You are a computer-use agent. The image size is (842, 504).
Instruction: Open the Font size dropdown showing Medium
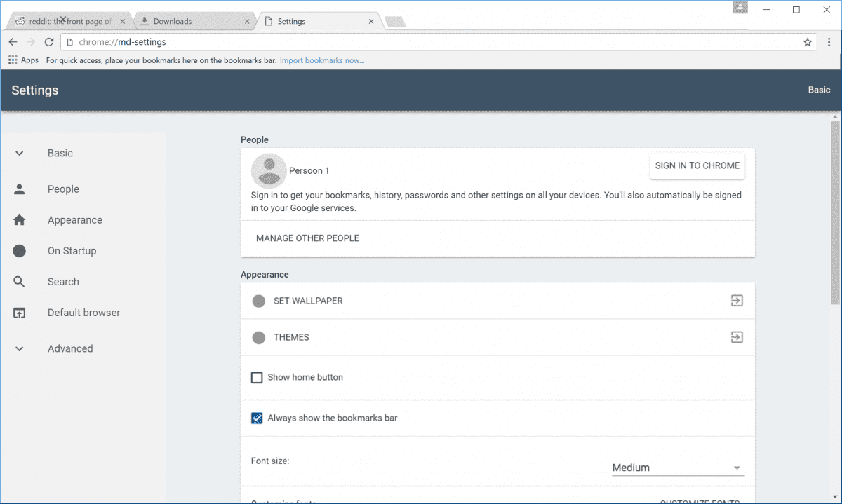tap(677, 467)
